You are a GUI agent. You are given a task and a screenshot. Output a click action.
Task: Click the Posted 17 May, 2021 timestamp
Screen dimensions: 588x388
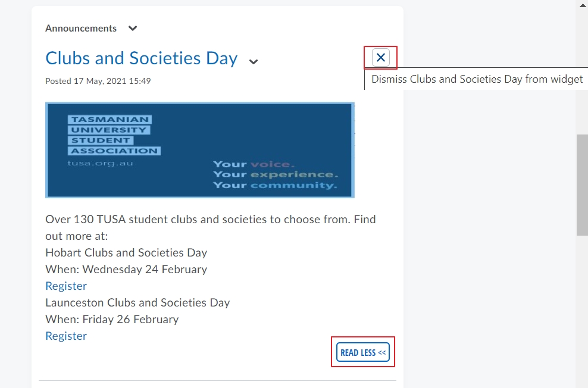[98, 81]
